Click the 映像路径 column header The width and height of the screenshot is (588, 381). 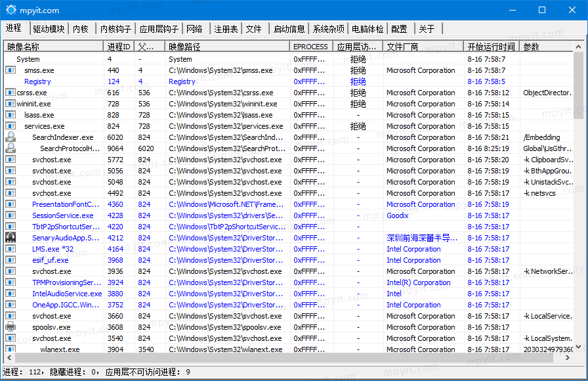click(227, 47)
